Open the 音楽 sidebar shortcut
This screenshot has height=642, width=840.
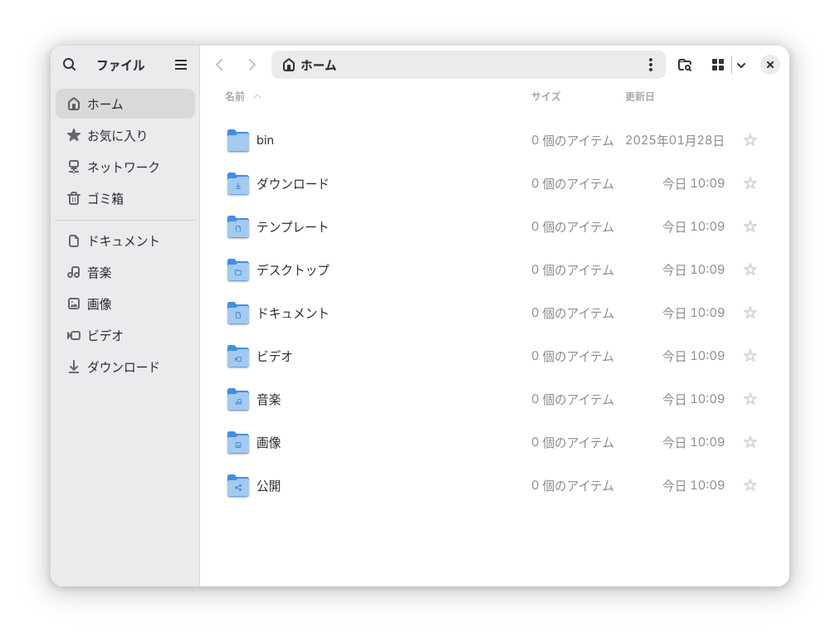[x=100, y=272]
